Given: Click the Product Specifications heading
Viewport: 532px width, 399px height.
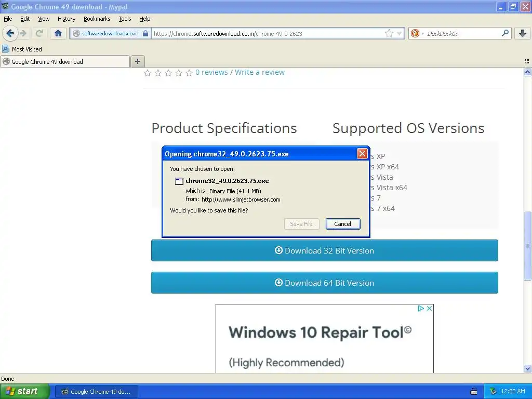Looking at the screenshot, I should pyautogui.click(x=224, y=128).
